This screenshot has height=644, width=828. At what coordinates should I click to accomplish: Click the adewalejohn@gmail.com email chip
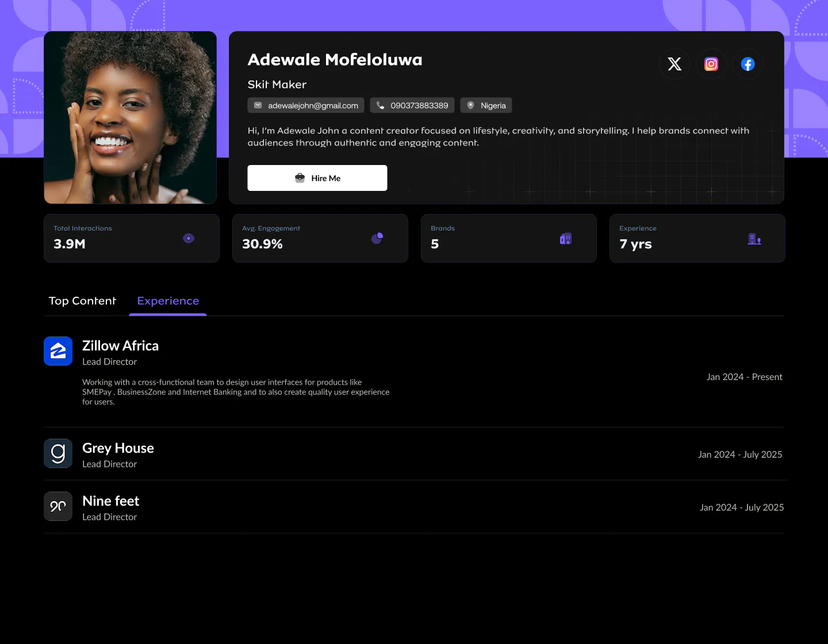point(306,105)
